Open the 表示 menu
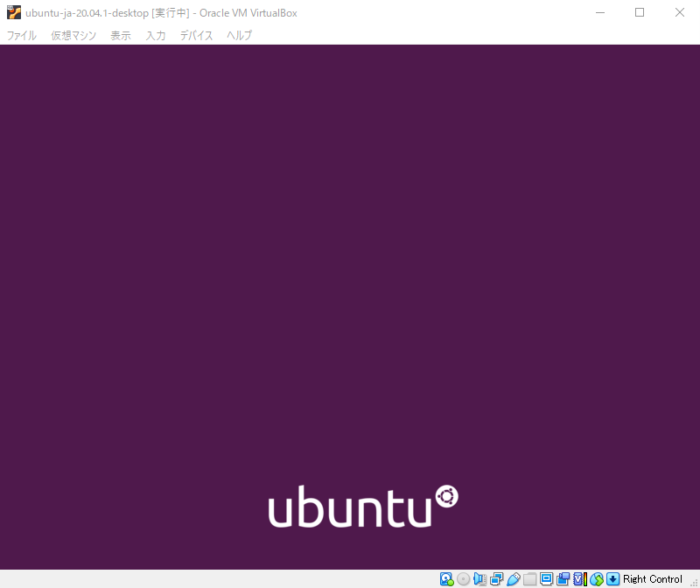The height and width of the screenshot is (588, 700). pos(121,36)
